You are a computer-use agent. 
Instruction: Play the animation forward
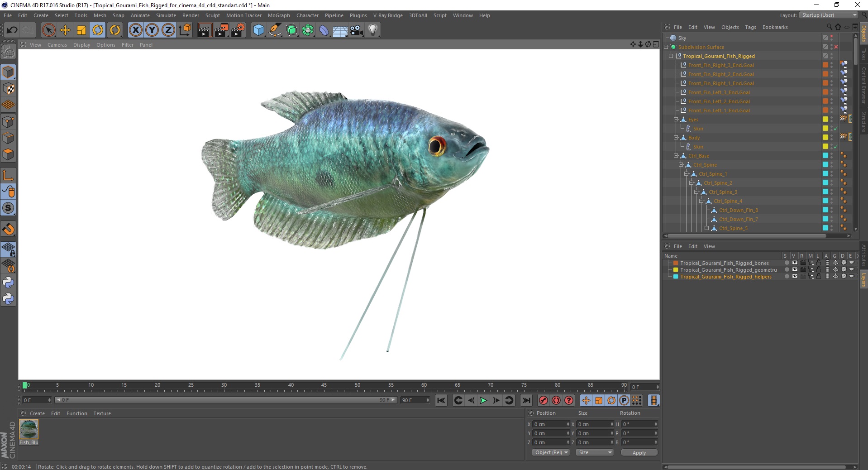pos(483,400)
